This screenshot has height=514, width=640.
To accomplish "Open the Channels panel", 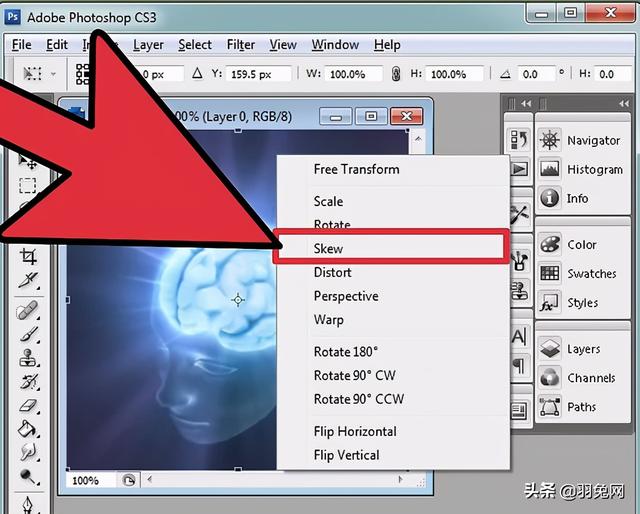I will tap(577, 378).
